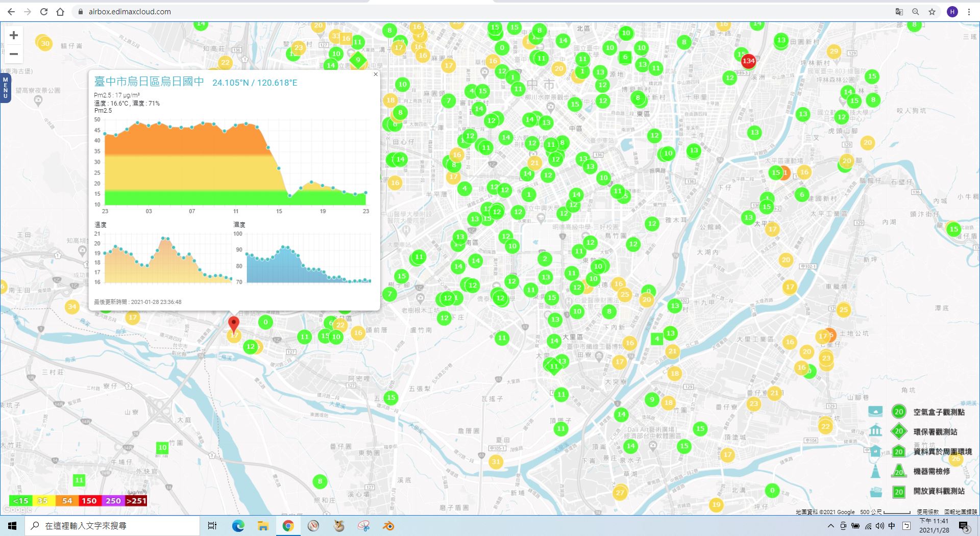Click the 空氣盒子觀測點 legend label
This screenshot has width=980, height=536.
(x=939, y=412)
